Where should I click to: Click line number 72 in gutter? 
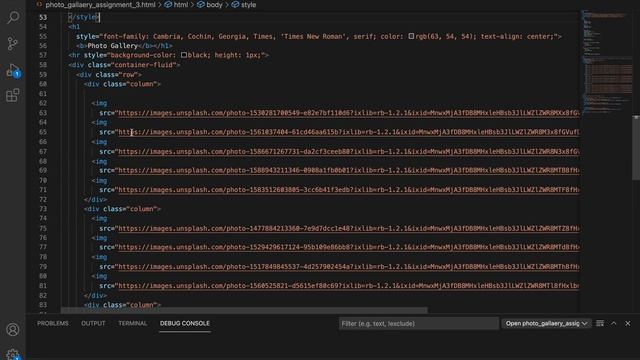[x=43, y=200]
